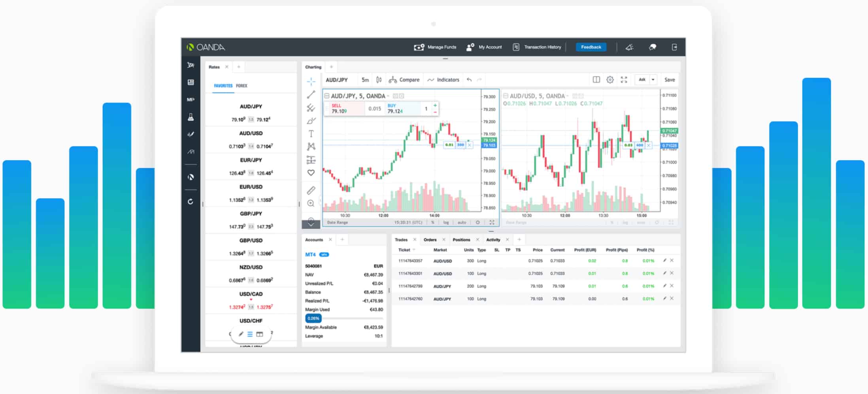Toggle percent scale on AUD/JPY chart

(x=433, y=223)
